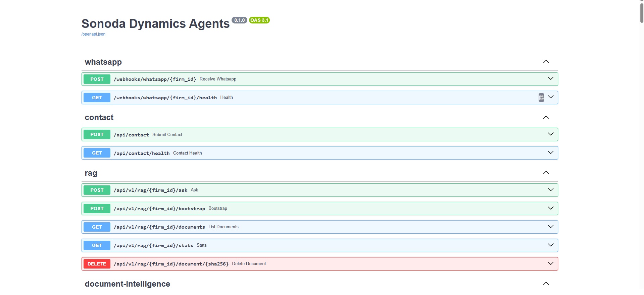Collapse the whatsapp section
The height and width of the screenshot is (295, 644).
546,62
